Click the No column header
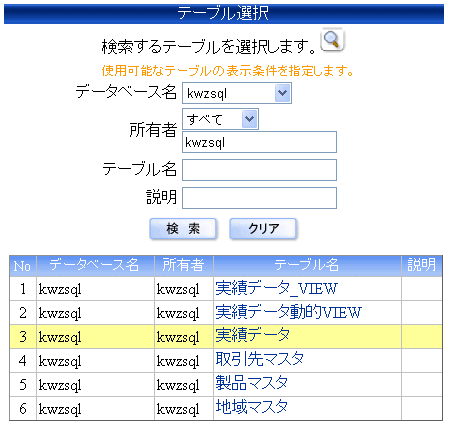449x427 pixels. pyautogui.click(x=23, y=266)
